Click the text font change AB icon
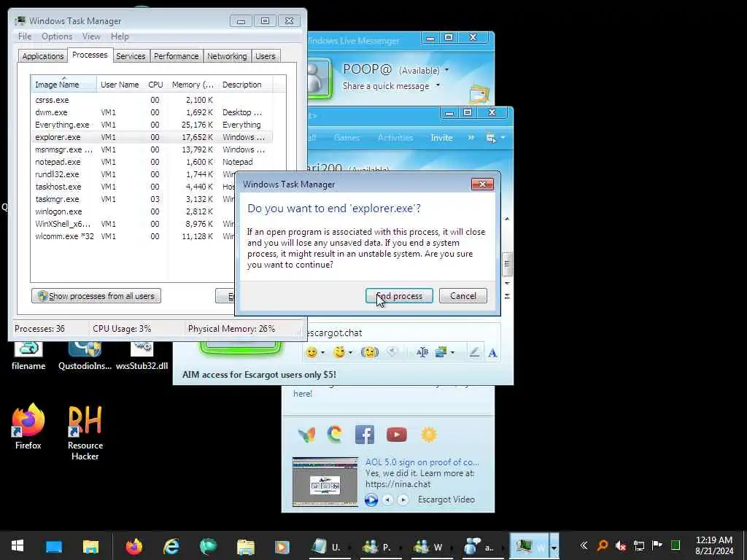Image resolution: width=747 pixels, height=560 pixels. click(x=422, y=352)
